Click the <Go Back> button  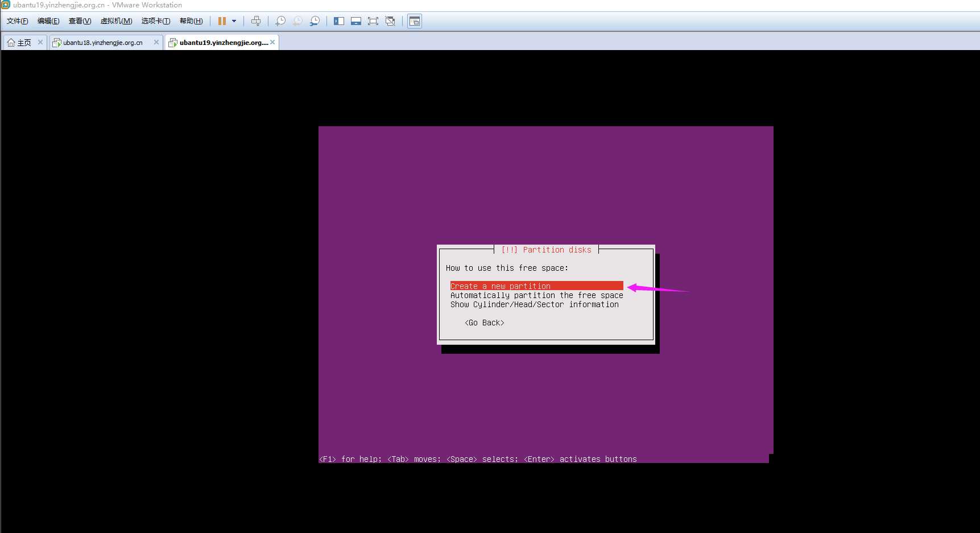[485, 323]
